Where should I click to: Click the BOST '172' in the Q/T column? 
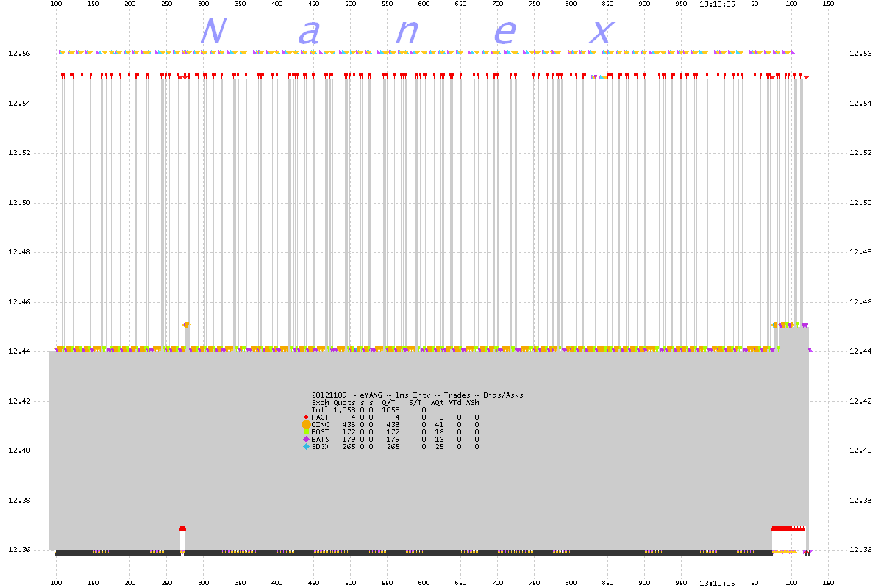coord(393,432)
